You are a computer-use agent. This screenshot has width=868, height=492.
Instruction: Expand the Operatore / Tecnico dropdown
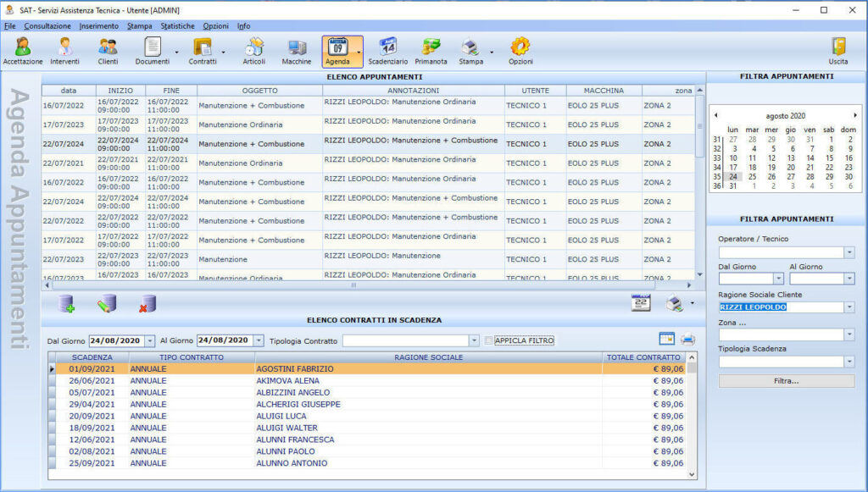point(849,252)
